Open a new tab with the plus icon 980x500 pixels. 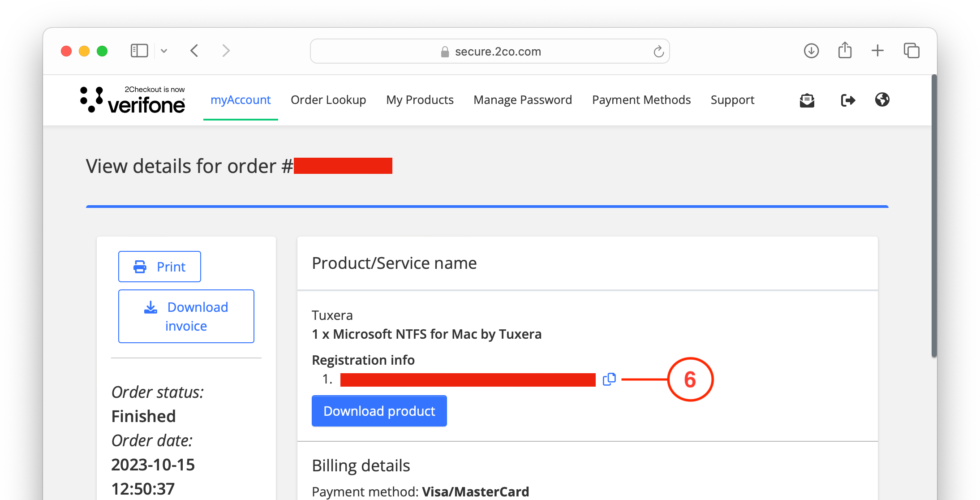coord(877,51)
